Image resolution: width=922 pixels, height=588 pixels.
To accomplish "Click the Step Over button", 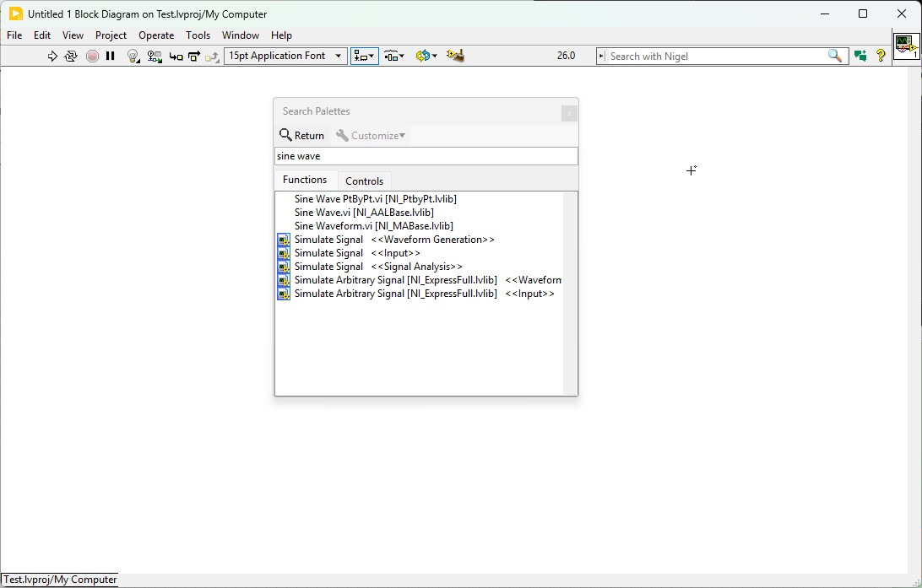I will click(x=194, y=57).
